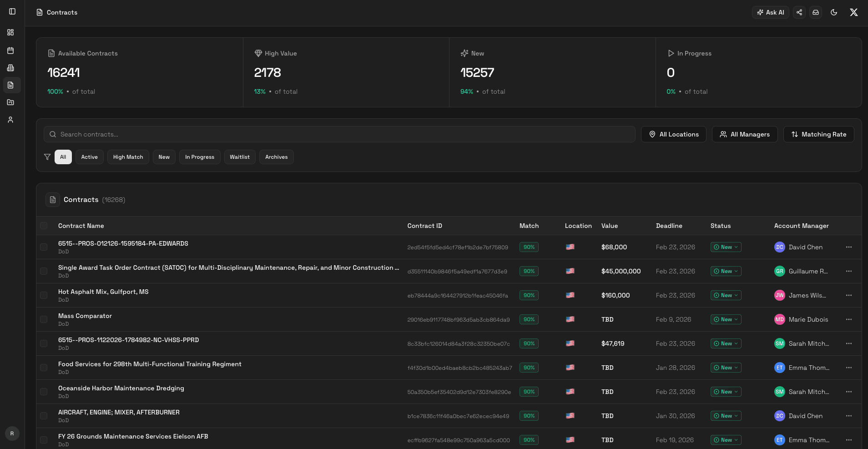Open the projects folder icon in sidebar

tap(10, 102)
